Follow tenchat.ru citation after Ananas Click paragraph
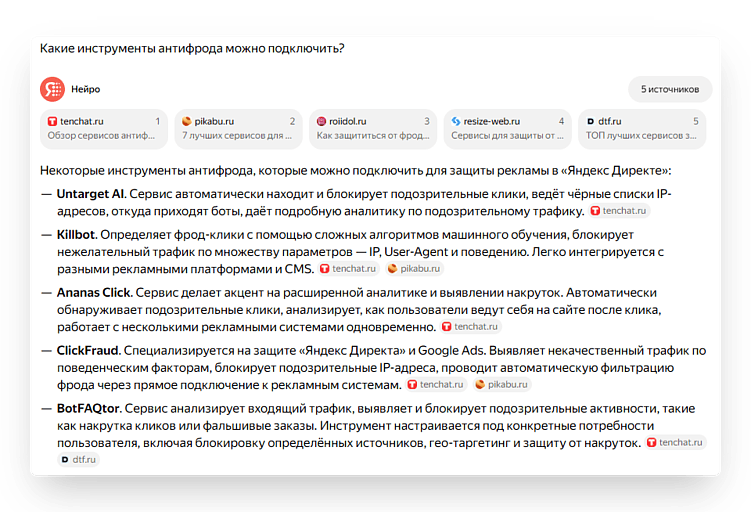751x512 pixels. [470, 327]
